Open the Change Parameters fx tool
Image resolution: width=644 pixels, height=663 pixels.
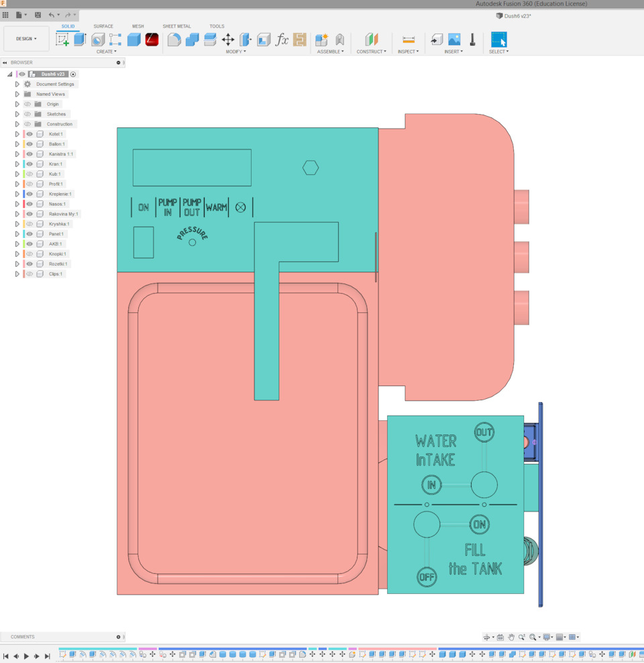pyautogui.click(x=282, y=40)
